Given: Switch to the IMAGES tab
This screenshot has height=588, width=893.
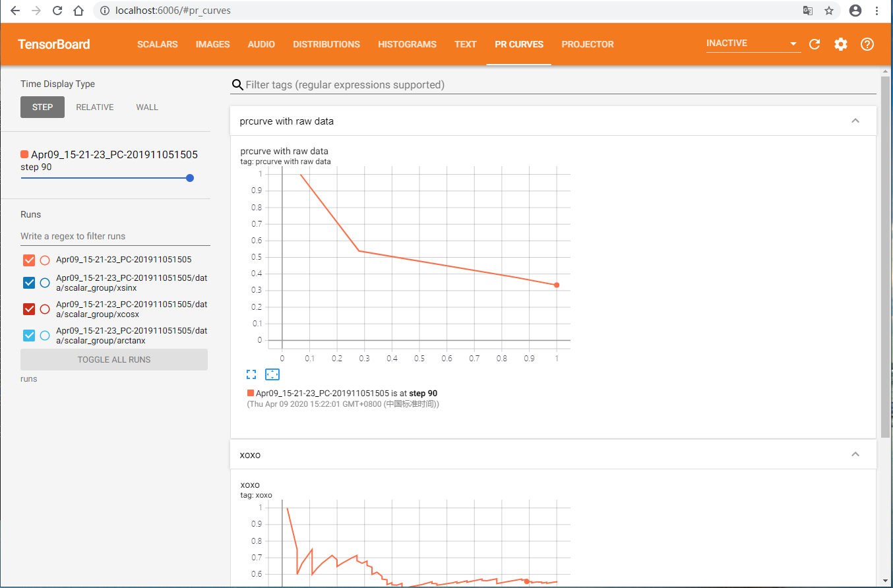Looking at the screenshot, I should point(213,44).
